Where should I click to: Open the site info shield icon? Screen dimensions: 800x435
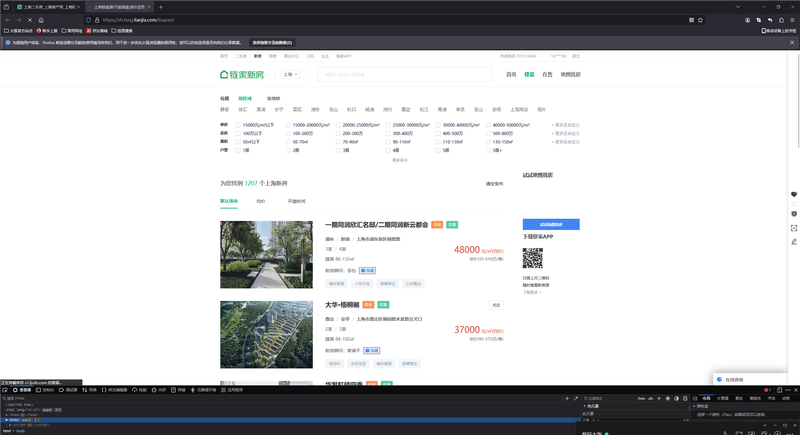coord(88,20)
